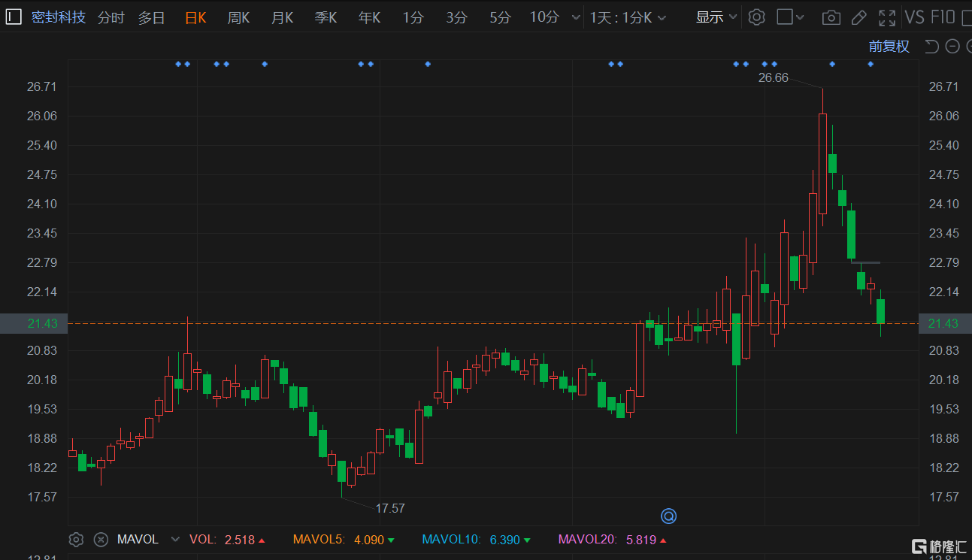This screenshot has height=560, width=972.
Task: Click the MAVOL20: 5.819 value
Action: coord(612,539)
